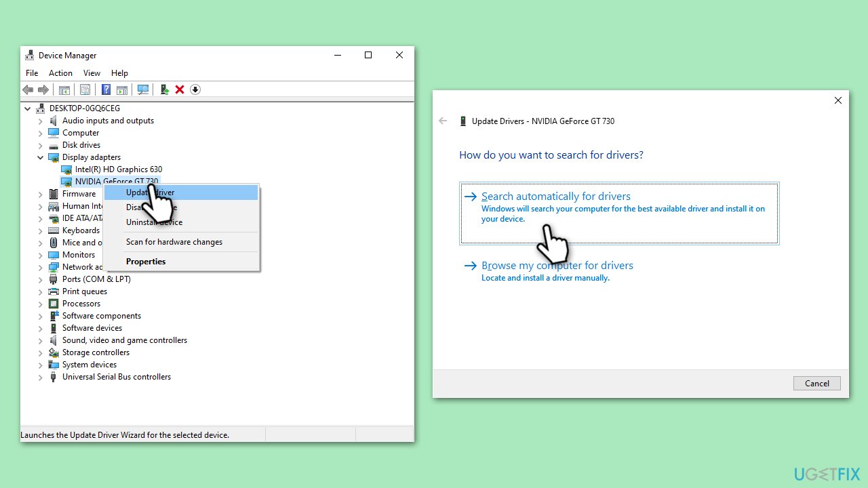
Task: Click the Cancel button in Update Drivers dialog
Action: pos(817,383)
